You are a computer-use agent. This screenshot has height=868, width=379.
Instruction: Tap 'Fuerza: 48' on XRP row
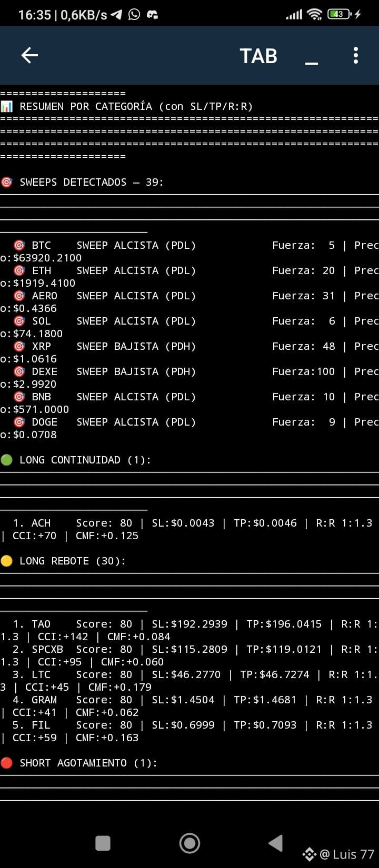pyautogui.click(x=304, y=346)
